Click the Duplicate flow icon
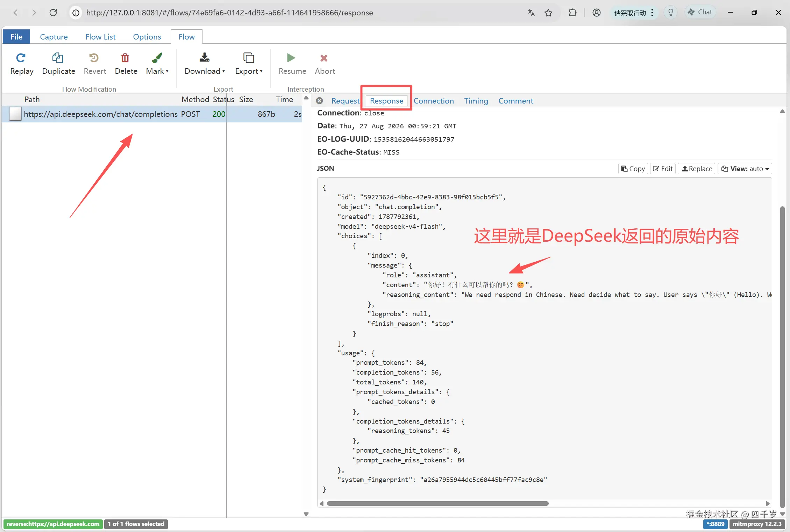The height and width of the screenshot is (532, 790). (58, 58)
